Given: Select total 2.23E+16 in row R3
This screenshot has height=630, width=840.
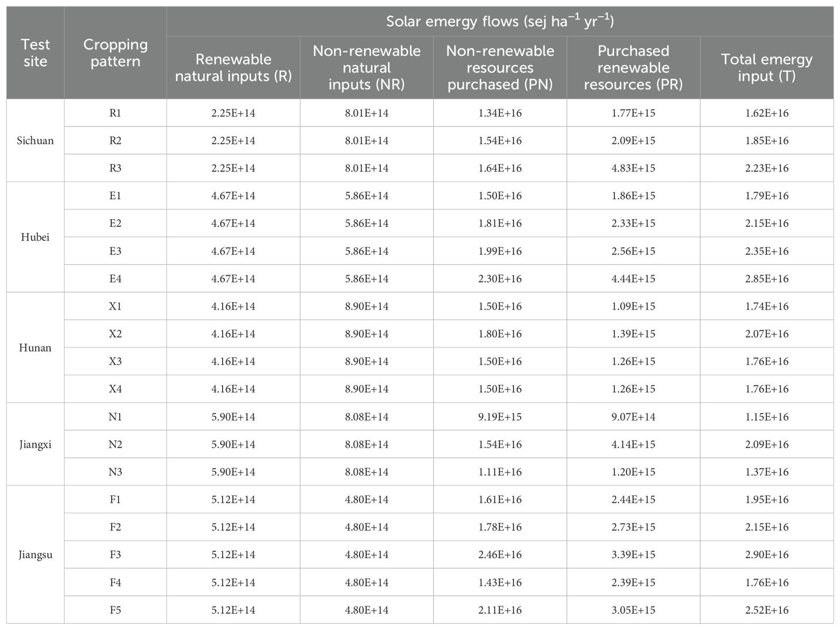Looking at the screenshot, I should pos(767,168).
